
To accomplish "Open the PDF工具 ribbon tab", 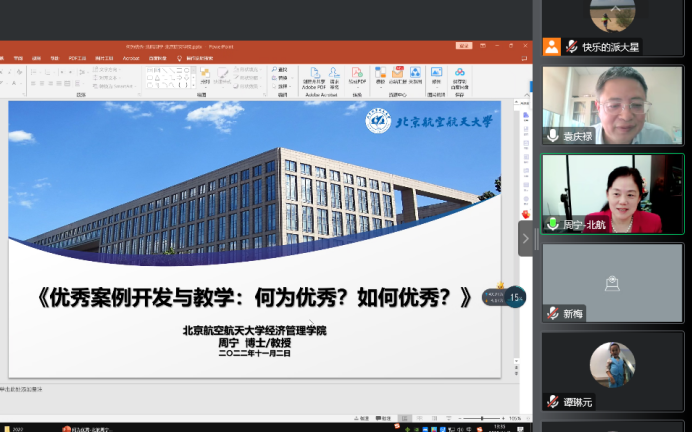I will (x=76, y=58).
